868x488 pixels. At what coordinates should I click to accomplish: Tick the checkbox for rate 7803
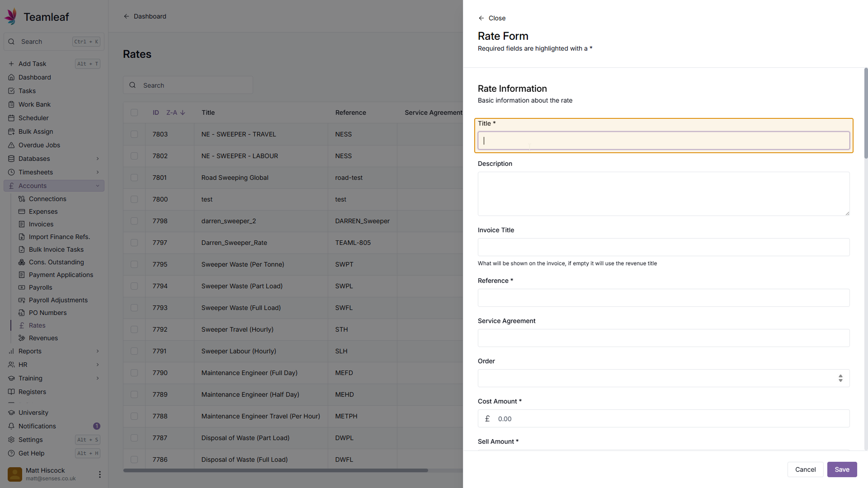point(134,134)
